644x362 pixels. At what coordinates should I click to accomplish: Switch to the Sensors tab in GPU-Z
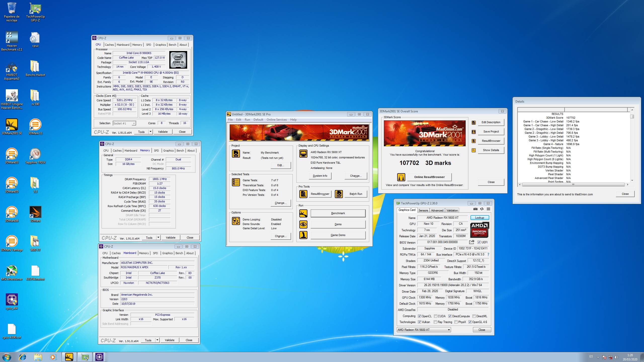(423, 210)
